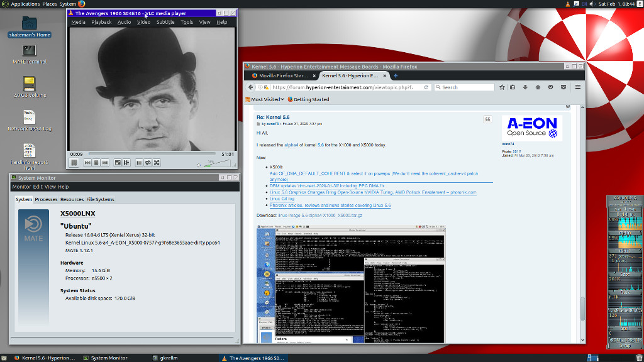This screenshot has width=644, height=362.
Task: Open a new Firefox tab
Action: tap(396, 75)
